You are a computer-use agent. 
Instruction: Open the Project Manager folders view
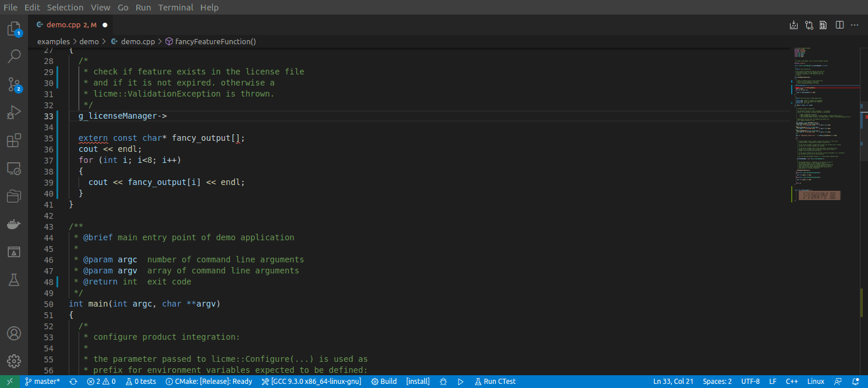[x=14, y=197]
